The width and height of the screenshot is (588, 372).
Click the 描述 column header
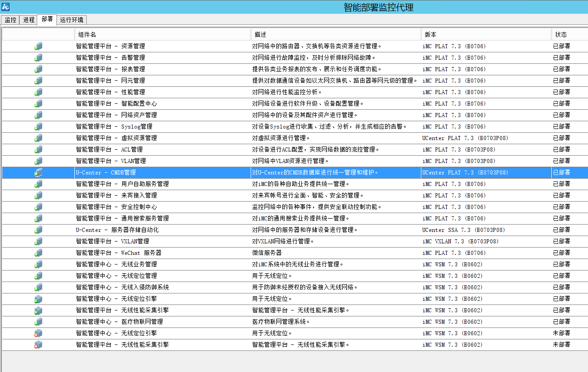click(336, 34)
